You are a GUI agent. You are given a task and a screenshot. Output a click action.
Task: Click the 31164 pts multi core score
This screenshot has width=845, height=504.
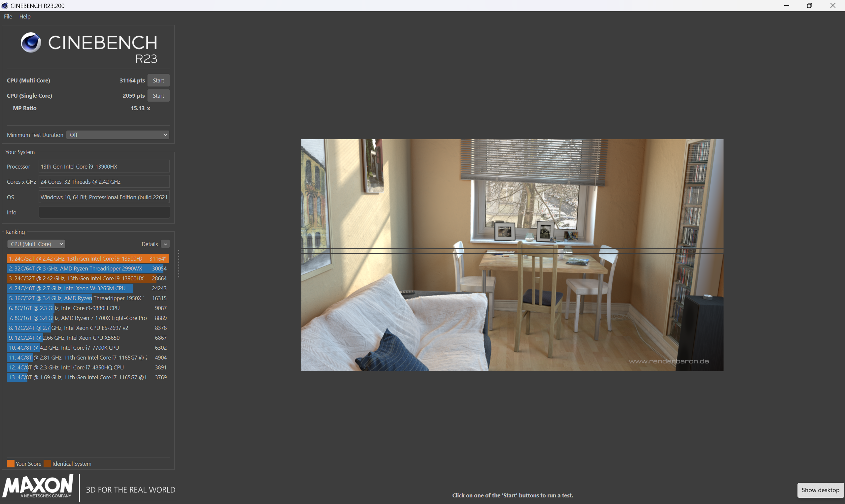coord(132,80)
